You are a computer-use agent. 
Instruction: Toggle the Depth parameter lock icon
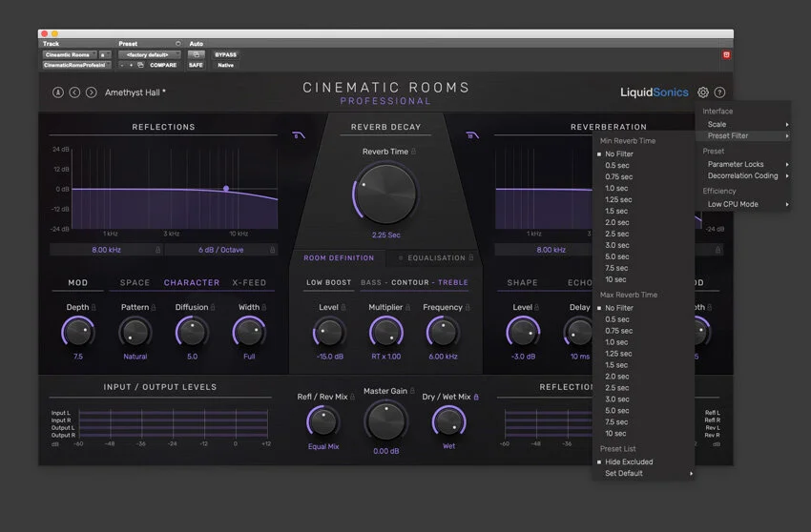point(94,307)
